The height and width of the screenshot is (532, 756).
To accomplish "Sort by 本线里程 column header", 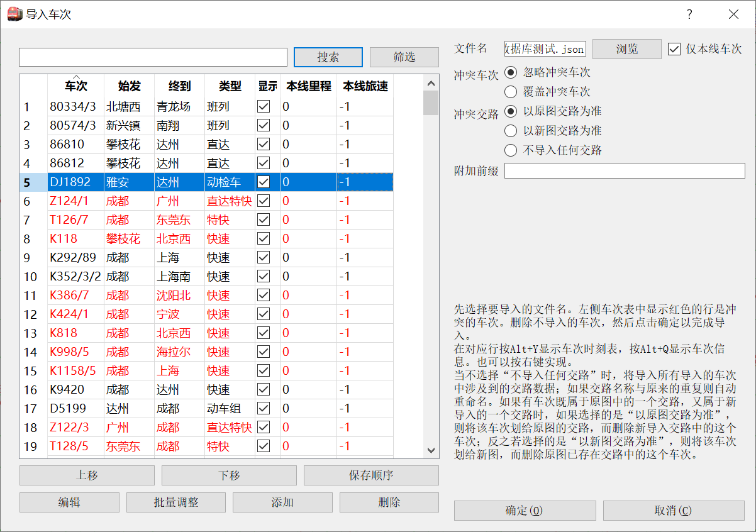I will click(x=309, y=86).
